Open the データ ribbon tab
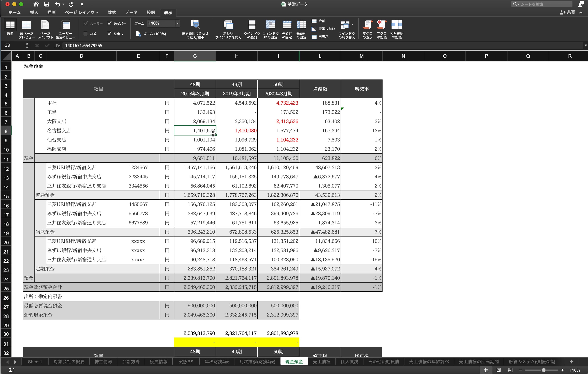Screen dimensions: 588x374 click(131, 12)
